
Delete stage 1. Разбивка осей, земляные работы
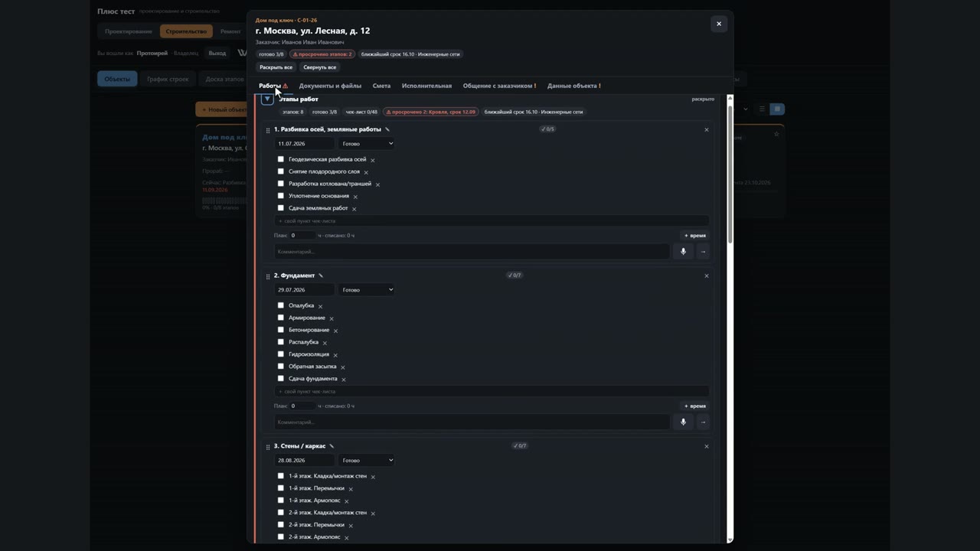click(707, 129)
